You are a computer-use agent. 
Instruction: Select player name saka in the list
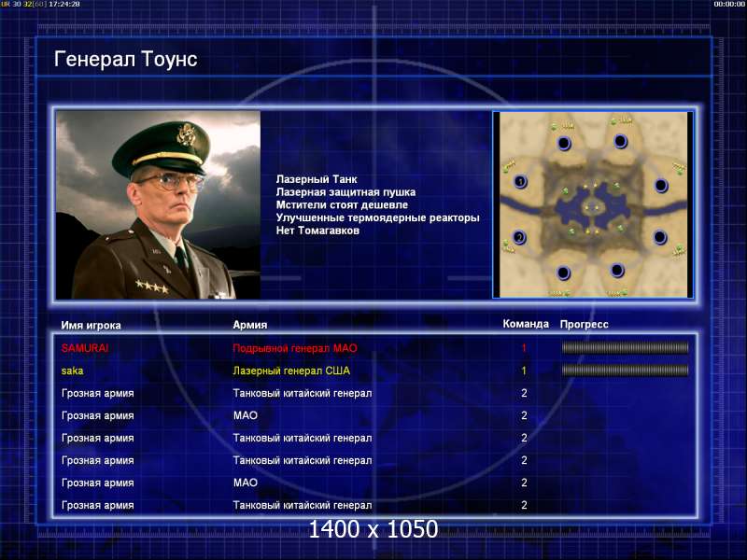[73, 371]
